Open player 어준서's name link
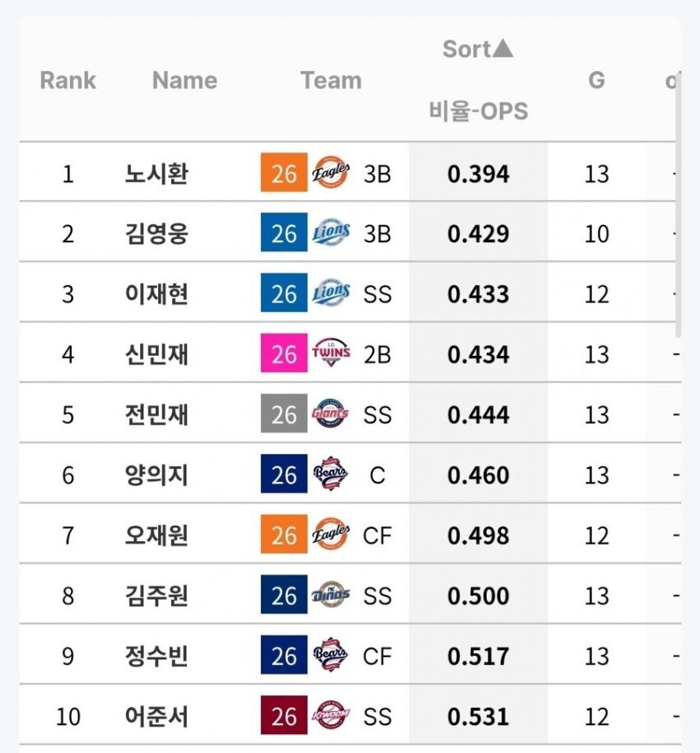Image resolution: width=700 pixels, height=753 pixels. pos(156,716)
